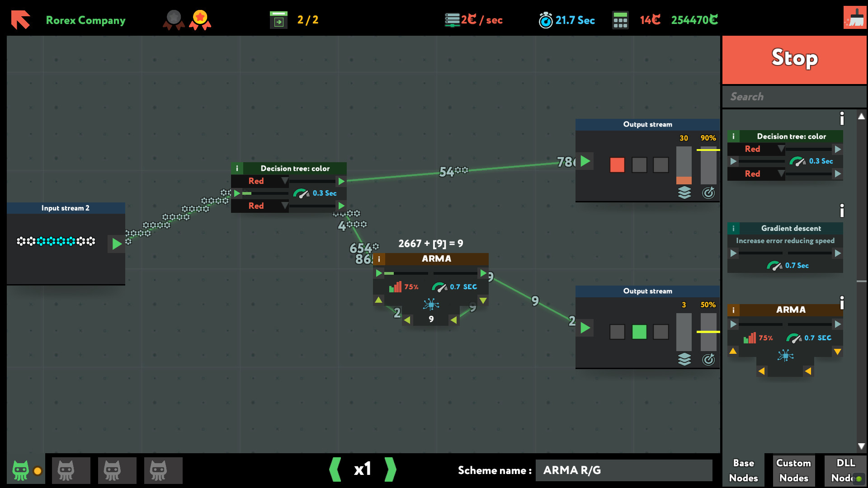Click the Gradient descent info icon

[x=733, y=229]
